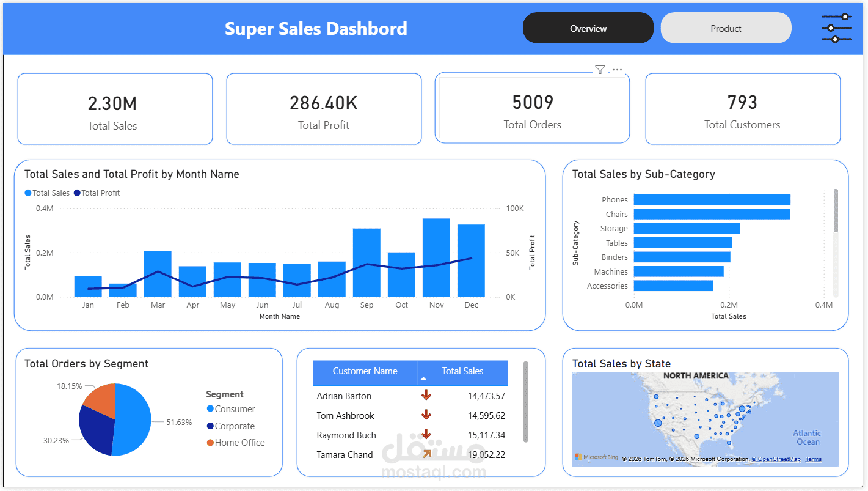Select the Sep sales bar
This screenshot has height=491, width=868.
367,263
